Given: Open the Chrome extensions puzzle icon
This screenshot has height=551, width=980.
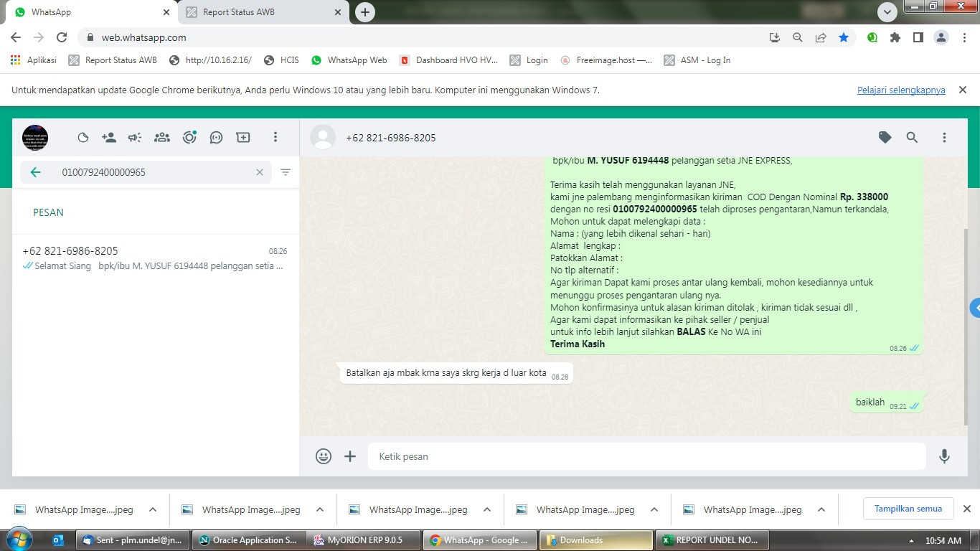Looking at the screenshot, I should pos(895,37).
